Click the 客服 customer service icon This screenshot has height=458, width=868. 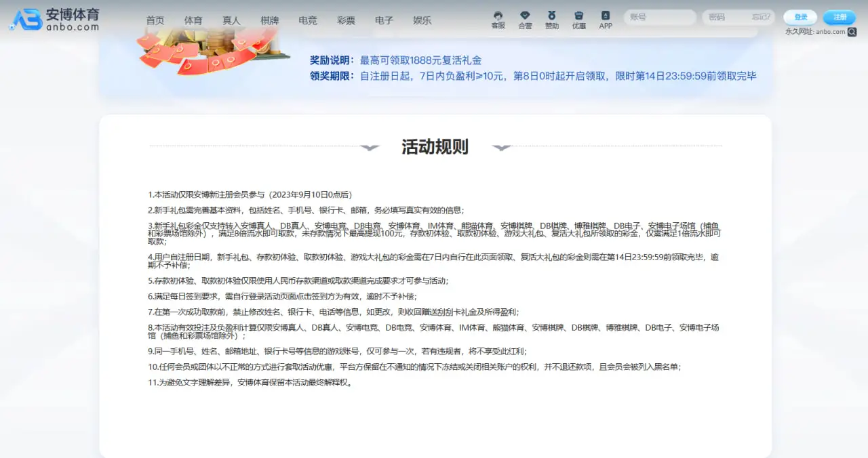[x=498, y=18]
